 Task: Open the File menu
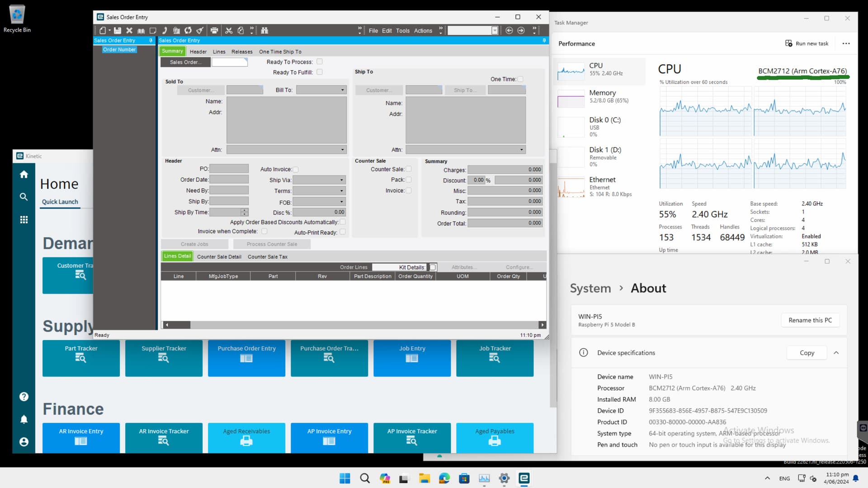pos(373,31)
